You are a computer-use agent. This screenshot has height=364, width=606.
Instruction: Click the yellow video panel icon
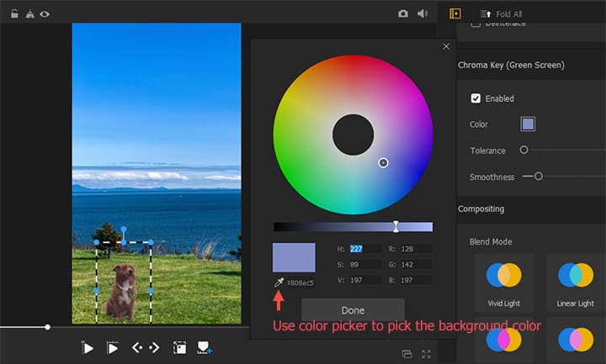coord(455,14)
